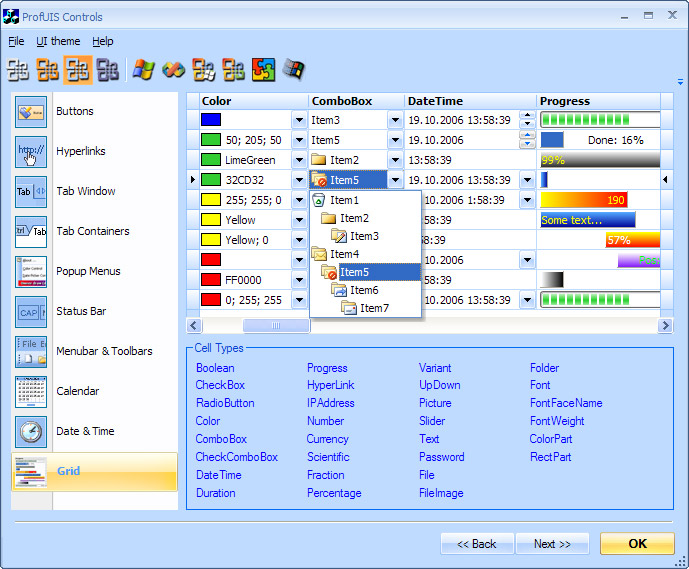The height and width of the screenshot is (569, 689).
Task: Open the CheckComboBox cell type link
Action: [x=236, y=457]
